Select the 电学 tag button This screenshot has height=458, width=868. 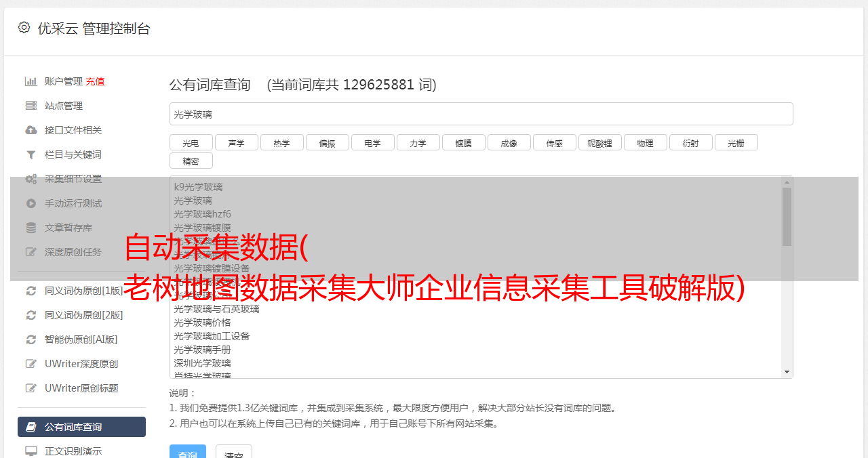pyautogui.click(x=372, y=143)
